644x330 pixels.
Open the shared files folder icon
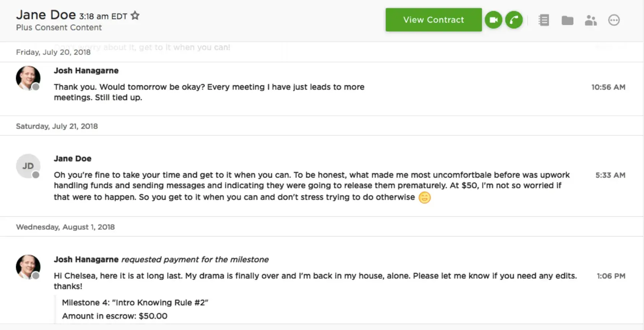tap(567, 20)
